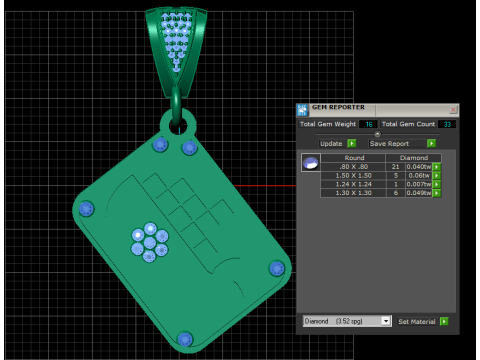Click the 0.007tw weight cell
Viewport: 480px width, 360px height.
(419, 184)
